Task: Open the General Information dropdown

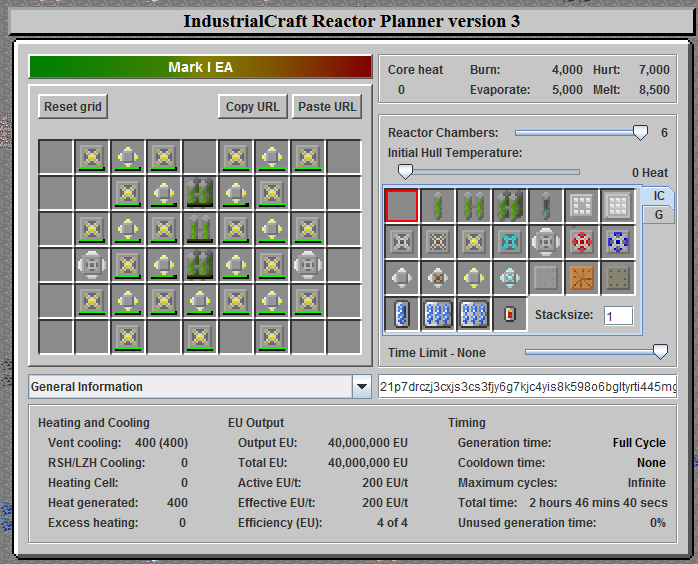Action: click(x=361, y=387)
